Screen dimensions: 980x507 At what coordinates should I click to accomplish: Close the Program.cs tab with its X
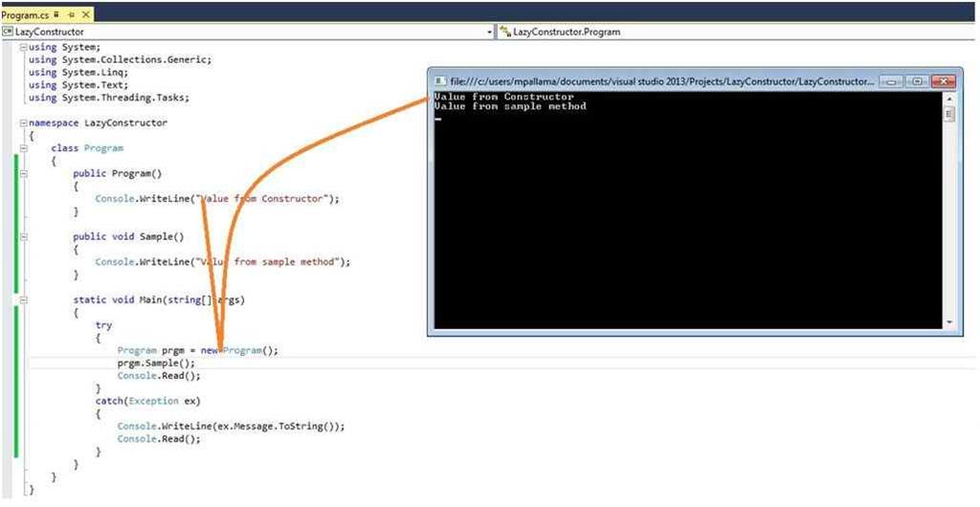coord(85,13)
